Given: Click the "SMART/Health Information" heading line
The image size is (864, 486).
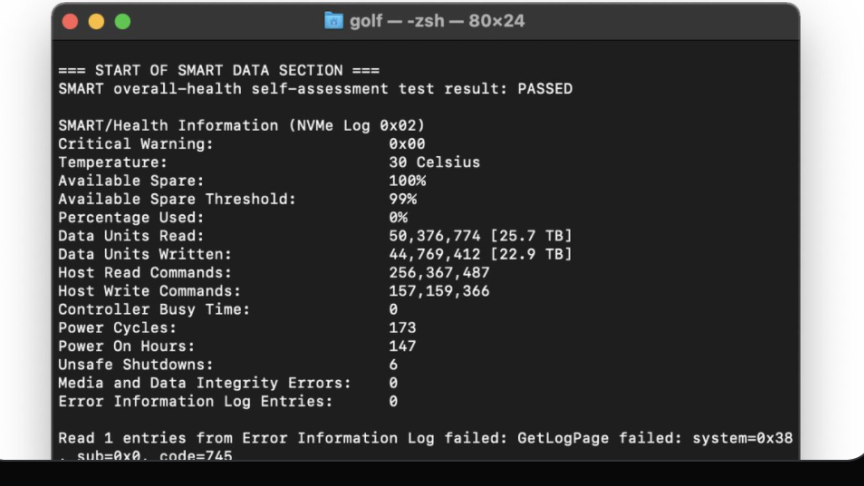Looking at the screenshot, I should coord(241,126).
